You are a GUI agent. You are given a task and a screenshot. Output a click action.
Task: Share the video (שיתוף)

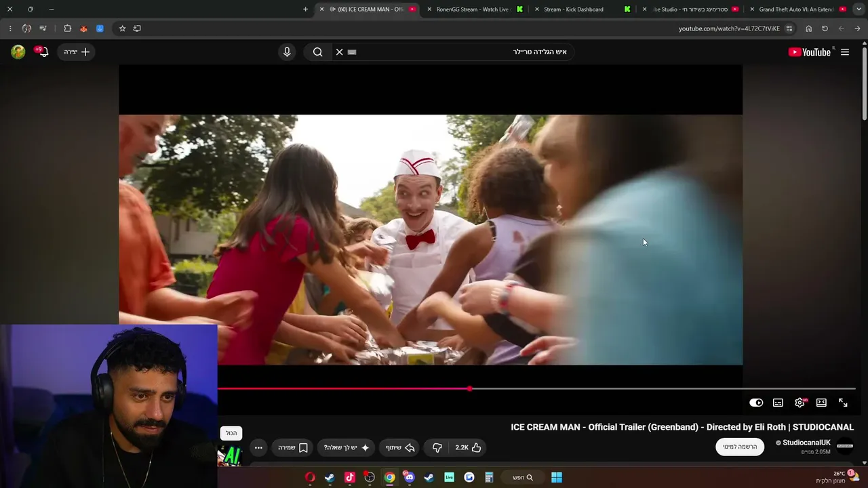(400, 447)
